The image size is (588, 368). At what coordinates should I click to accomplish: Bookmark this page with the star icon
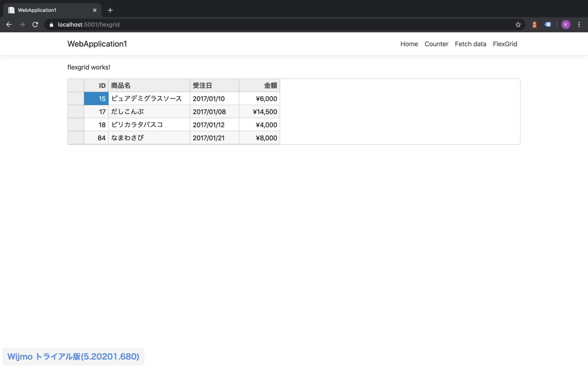tap(518, 25)
